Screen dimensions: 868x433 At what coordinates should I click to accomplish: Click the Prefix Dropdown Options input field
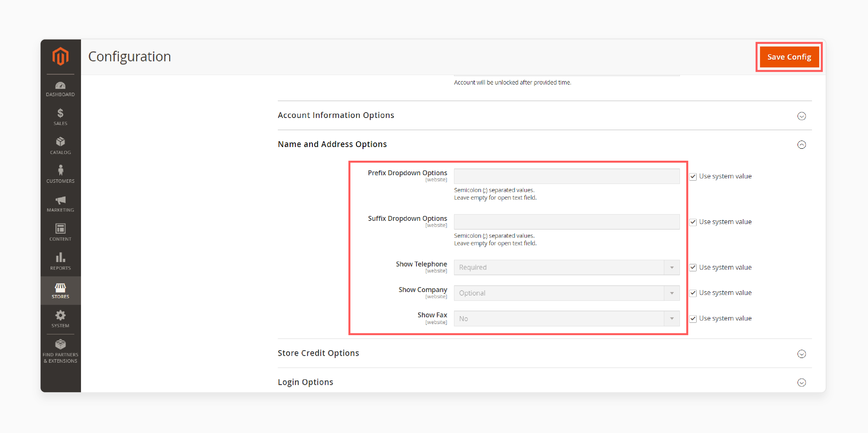[566, 176]
